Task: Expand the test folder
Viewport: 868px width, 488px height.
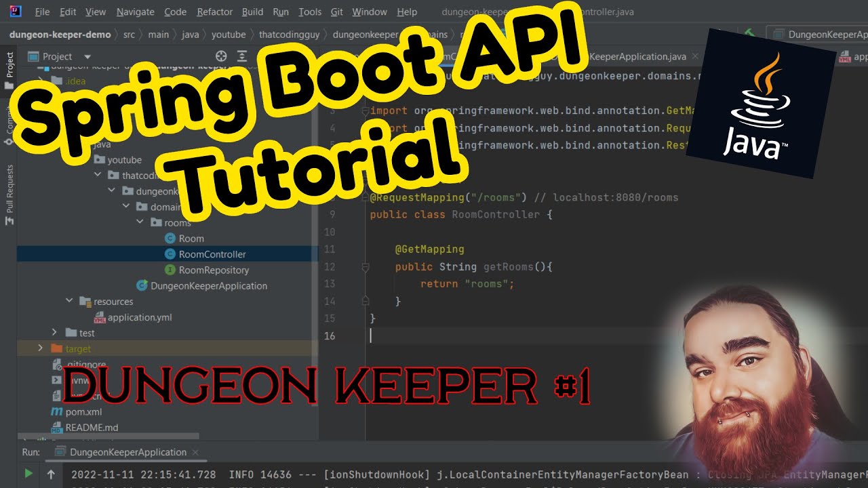Action: (x=55, y=333)
